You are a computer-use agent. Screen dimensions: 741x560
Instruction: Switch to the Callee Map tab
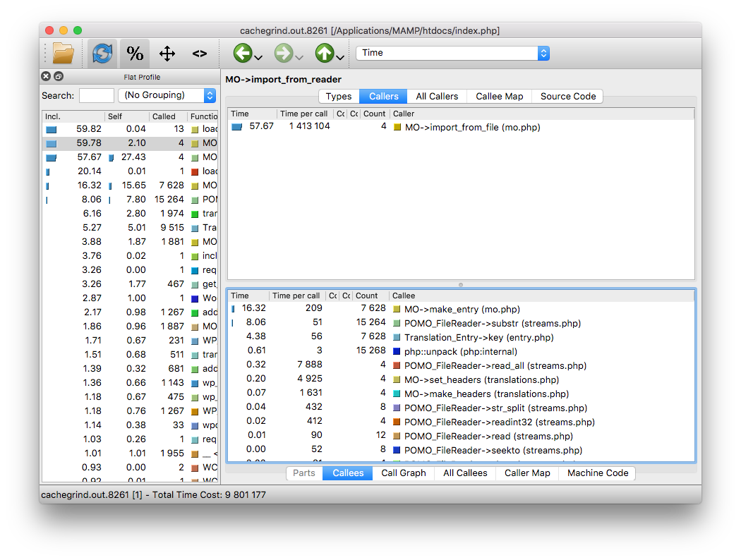tap(499, 97)
